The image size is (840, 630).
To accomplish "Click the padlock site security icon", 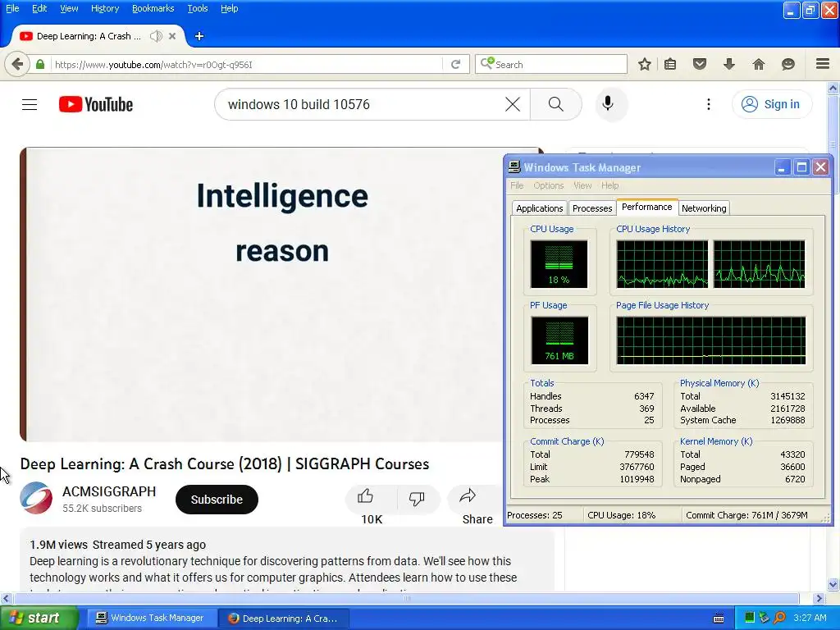I will point(40,64).
